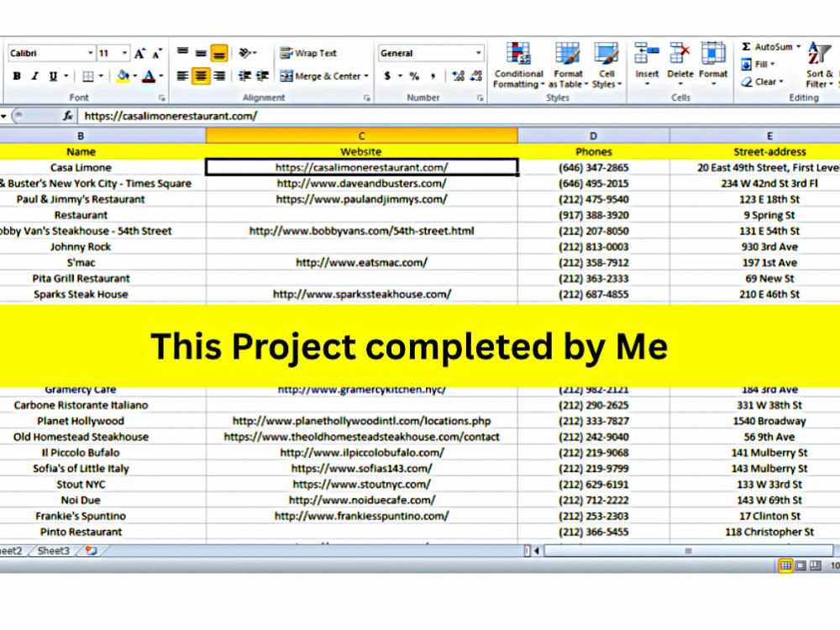The width and height of the screenshot is (840, 630).
Task: Apply the red Font Color
Action: 149,76
